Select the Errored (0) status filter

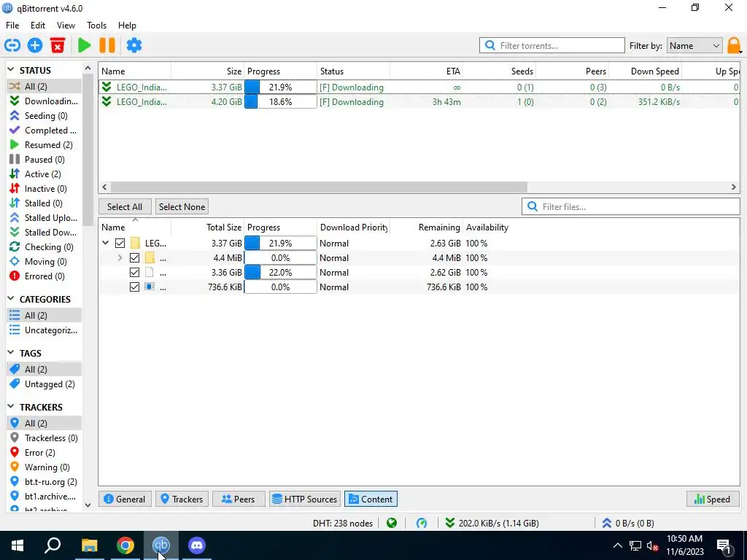[x=44, y=276]
